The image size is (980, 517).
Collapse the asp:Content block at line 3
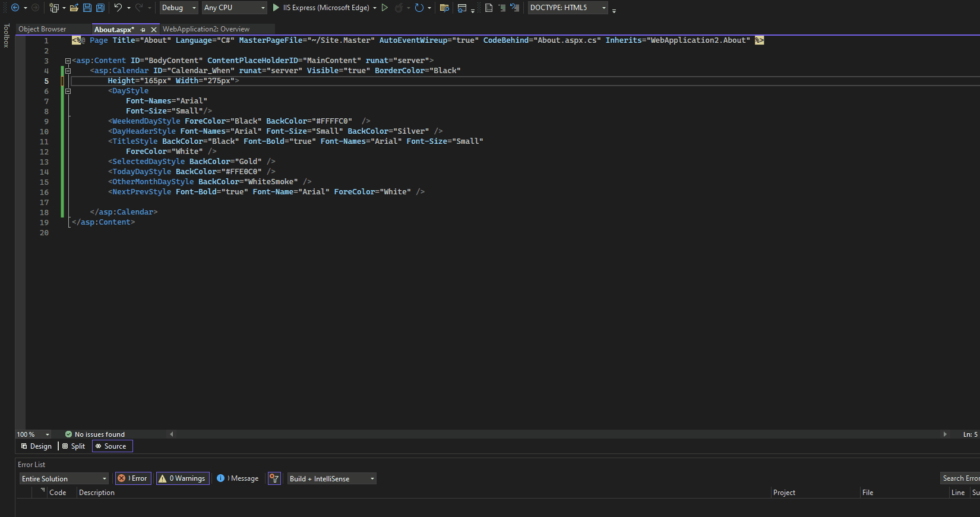coord(68,61)
